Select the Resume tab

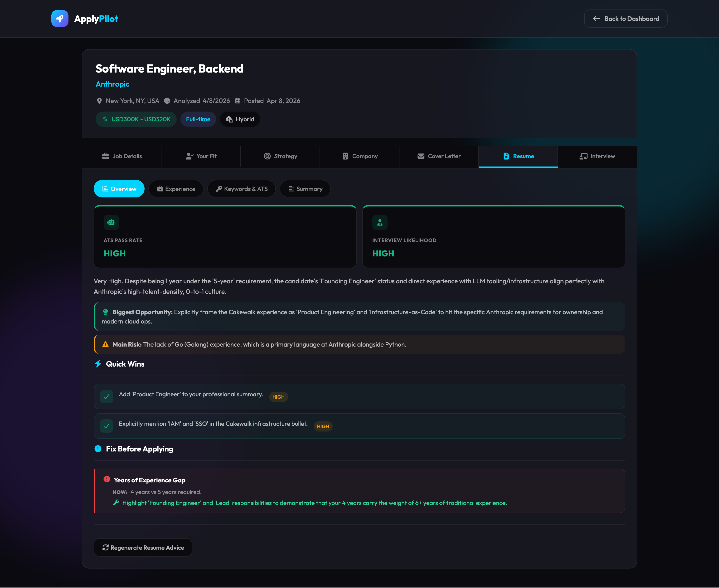tap(518, 156)
